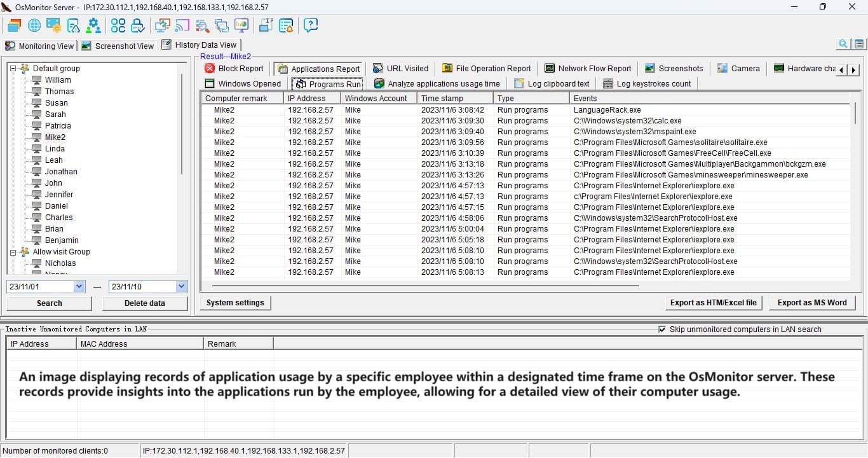Select Jennifer in the computer tree
The width and height of the screenshot is (868, 458).
pos(59,194)
